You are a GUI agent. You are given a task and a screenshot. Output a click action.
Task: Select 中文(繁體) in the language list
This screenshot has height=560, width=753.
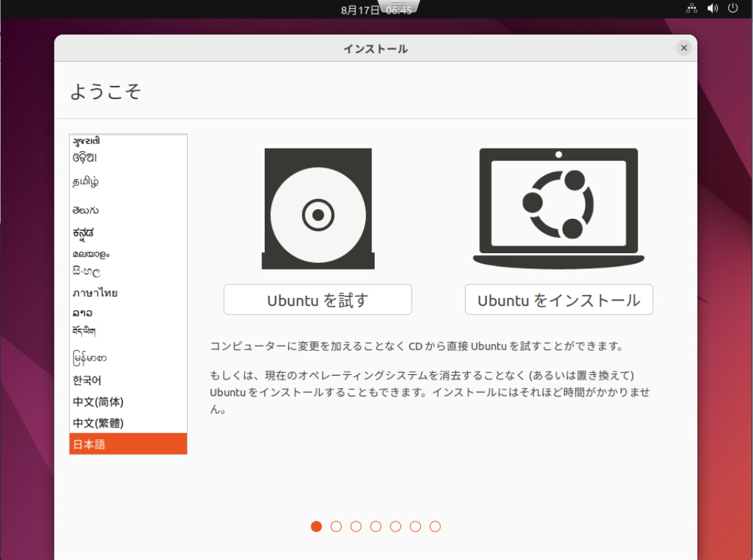pos(128,422)
